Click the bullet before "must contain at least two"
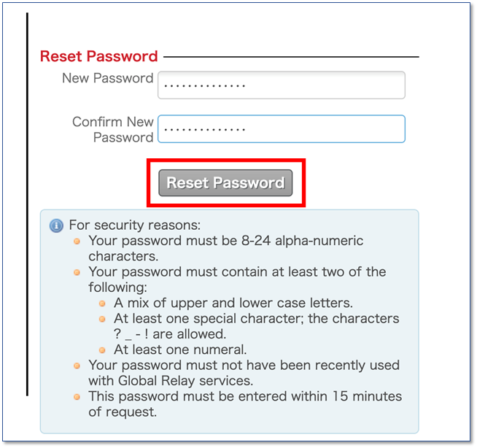477x448 pixels. (77, 272)
